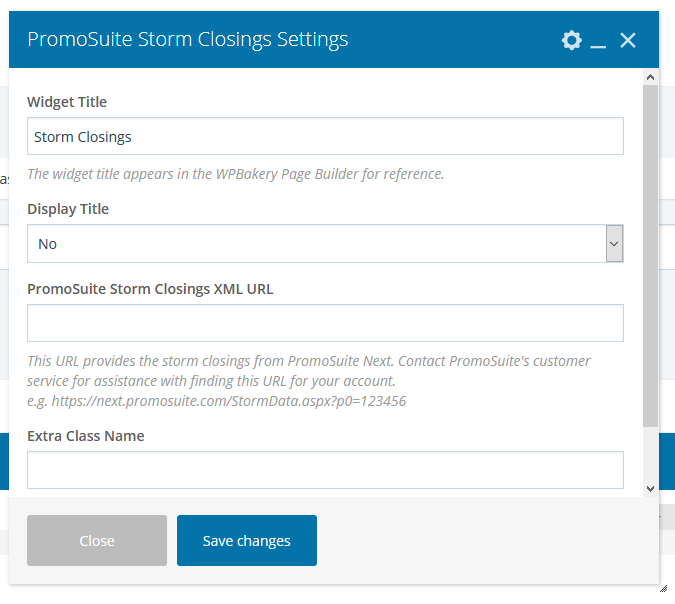Click the Widget Title input field

click(325, 136)
